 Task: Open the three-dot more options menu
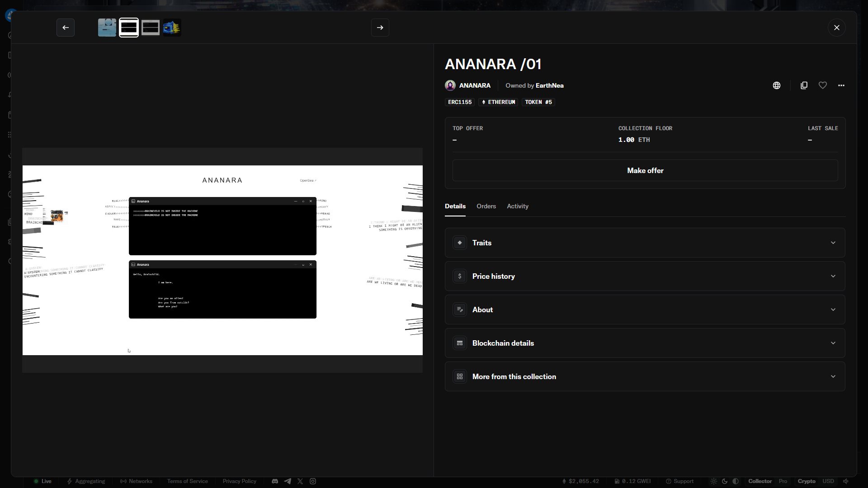[841, 85]
